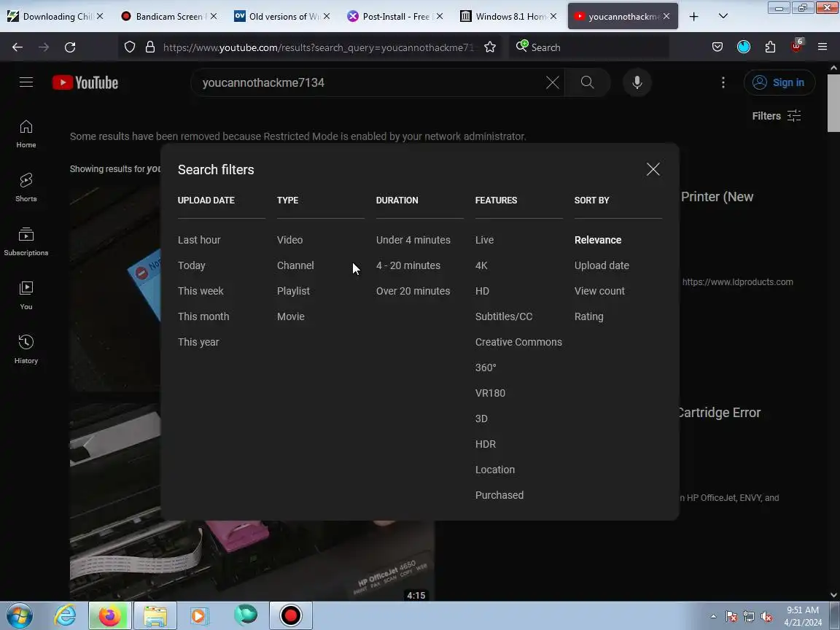
Task: Enable the Location feature filter
Action: point(495,470)
